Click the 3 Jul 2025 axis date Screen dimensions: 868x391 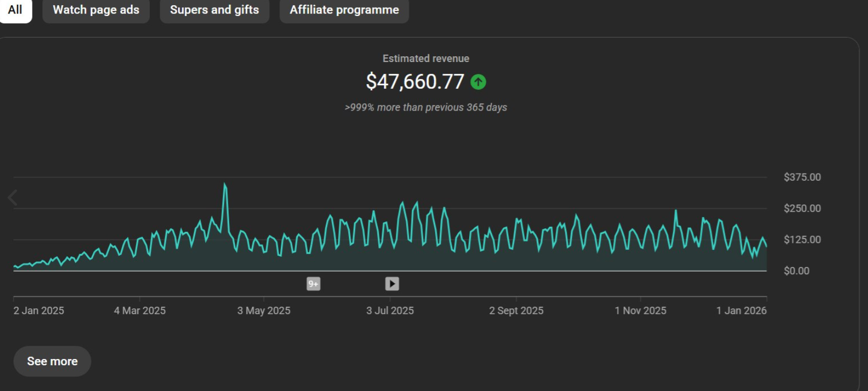(x=390, y=310)
